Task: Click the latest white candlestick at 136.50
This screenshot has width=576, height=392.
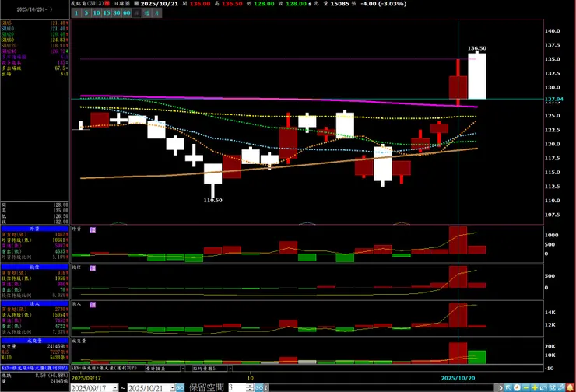Action: [477, 76]
